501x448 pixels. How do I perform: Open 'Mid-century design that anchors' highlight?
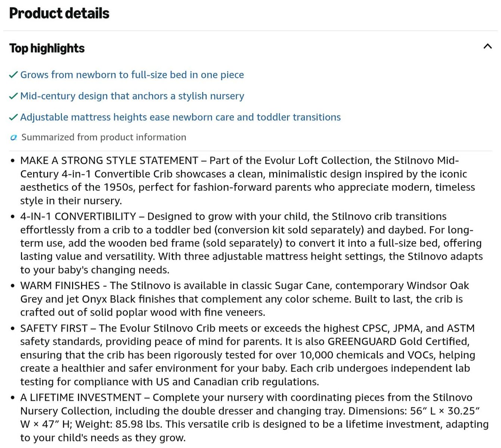132,96
